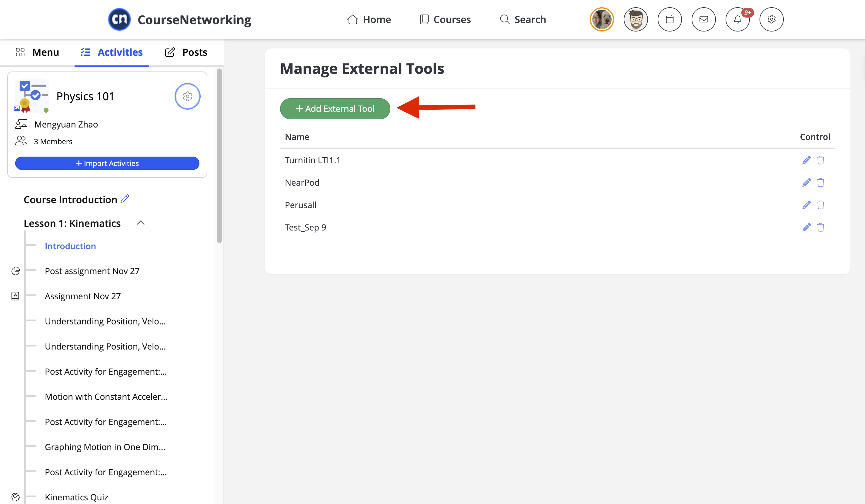Edit the Perusall tool
The height and width of the screenshot is (504, 865).
pyautogui.click(x=806, y=205)
